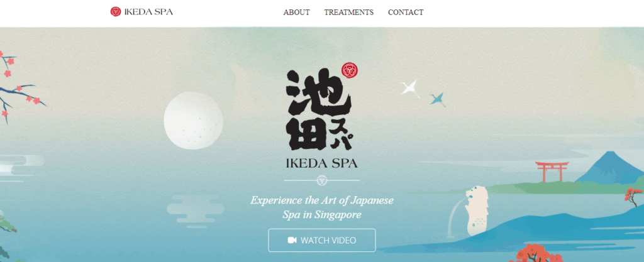Viewport: 644px width, 262px height.
Task: Go to the TREATMENTS page
Action: point(348,13)
